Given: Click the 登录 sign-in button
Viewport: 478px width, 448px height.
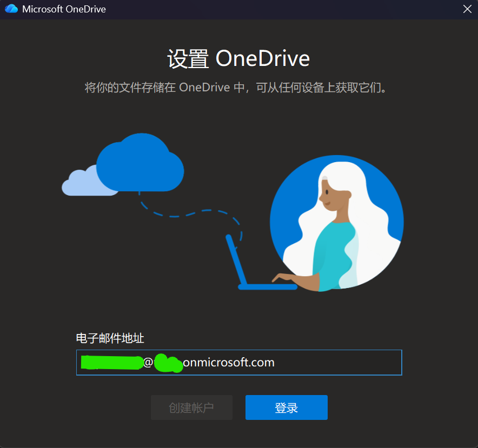Looking at the screenshot, I should (x=286, y=407).
